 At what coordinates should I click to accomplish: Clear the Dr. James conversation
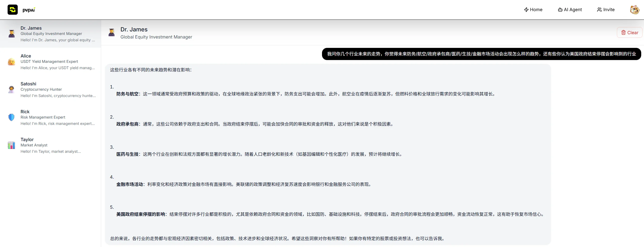click(630, 32)
